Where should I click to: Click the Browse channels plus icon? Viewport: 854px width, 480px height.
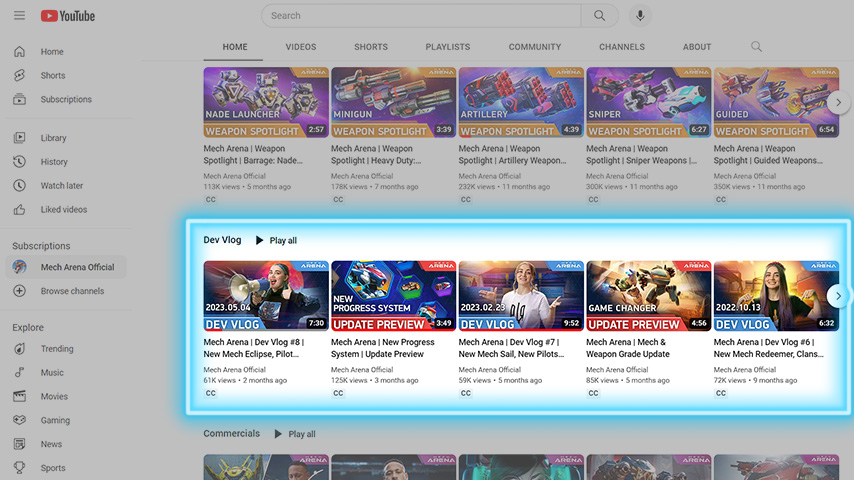click(x=19, y=291)
